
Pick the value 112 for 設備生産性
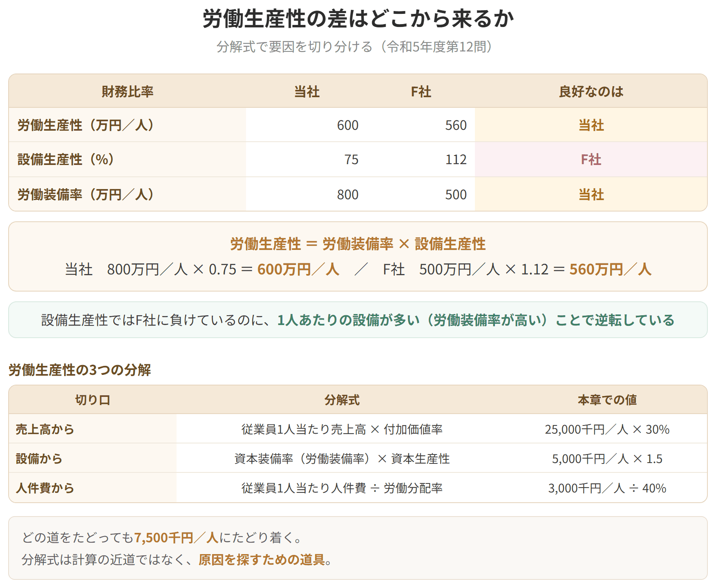456,159
